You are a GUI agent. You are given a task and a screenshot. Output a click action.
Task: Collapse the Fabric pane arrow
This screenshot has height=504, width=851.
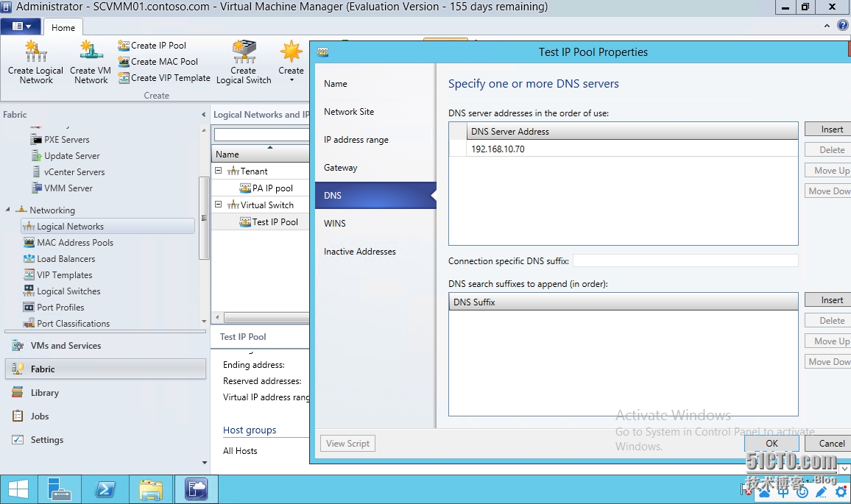(x=203, y=115)
